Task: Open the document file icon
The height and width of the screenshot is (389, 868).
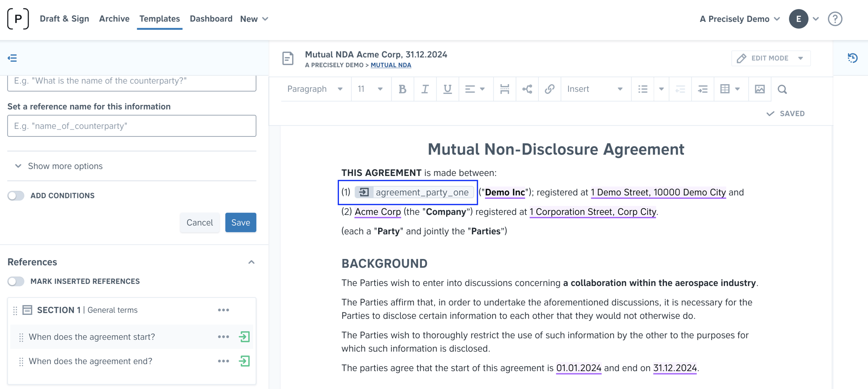Action: [288, 59]
